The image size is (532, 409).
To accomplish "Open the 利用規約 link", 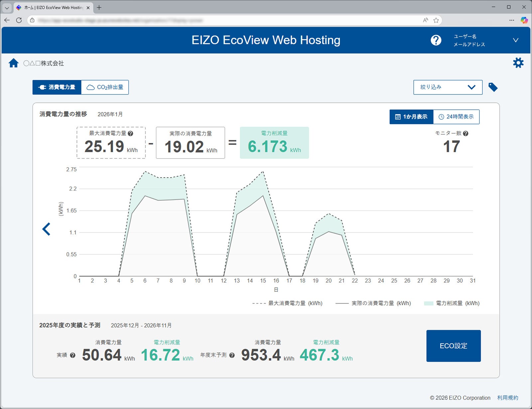I will [x=507, y=398].
